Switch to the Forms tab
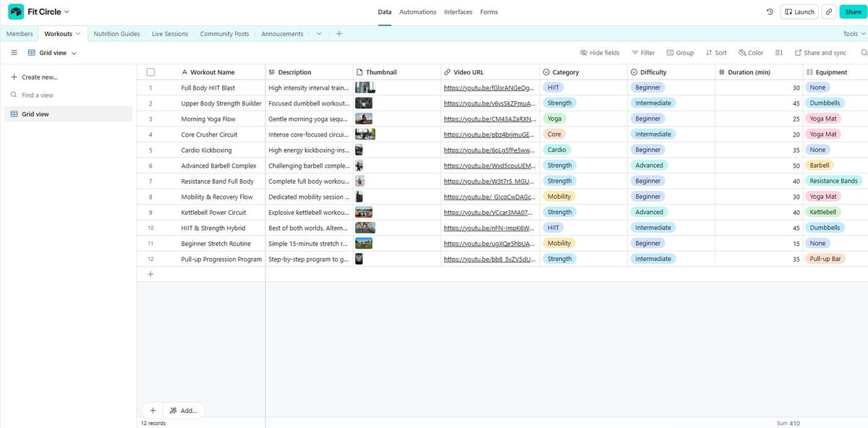This screenshot has width=868, height=428. tap(489, 12)
